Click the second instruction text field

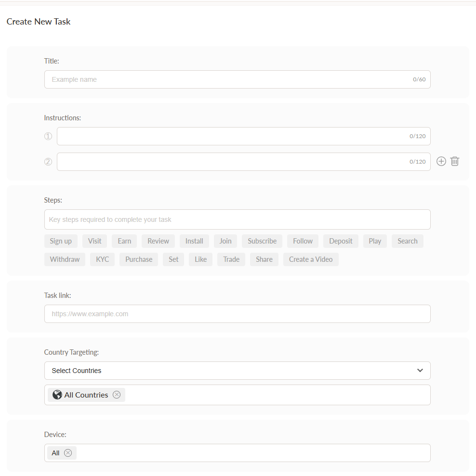tap(231, 162)
